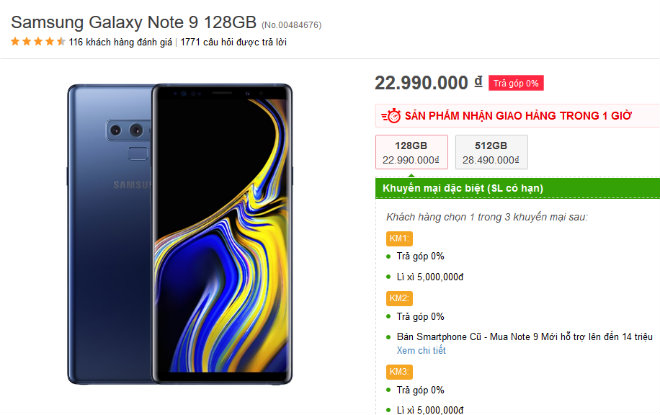Open the 1771 answered questions link
This screenshot has width=660, height=415.
[233, 42]
